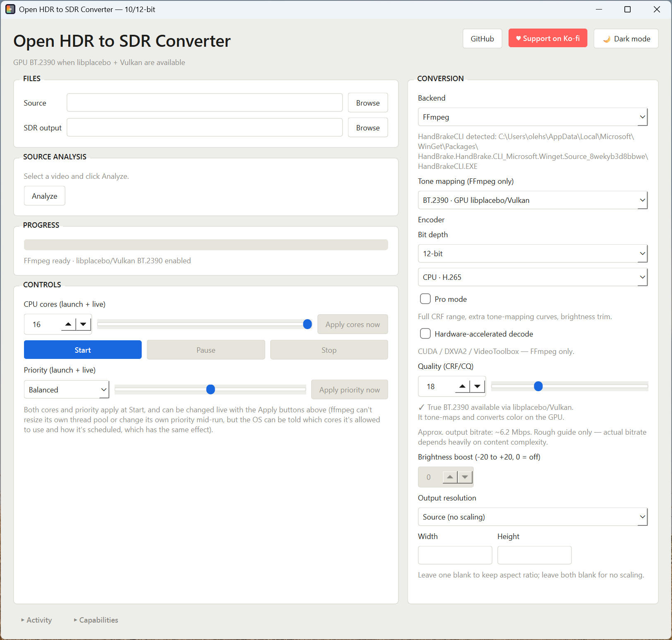Click the 'Open HDR to SDR Converter' heading

pos(122,41)
